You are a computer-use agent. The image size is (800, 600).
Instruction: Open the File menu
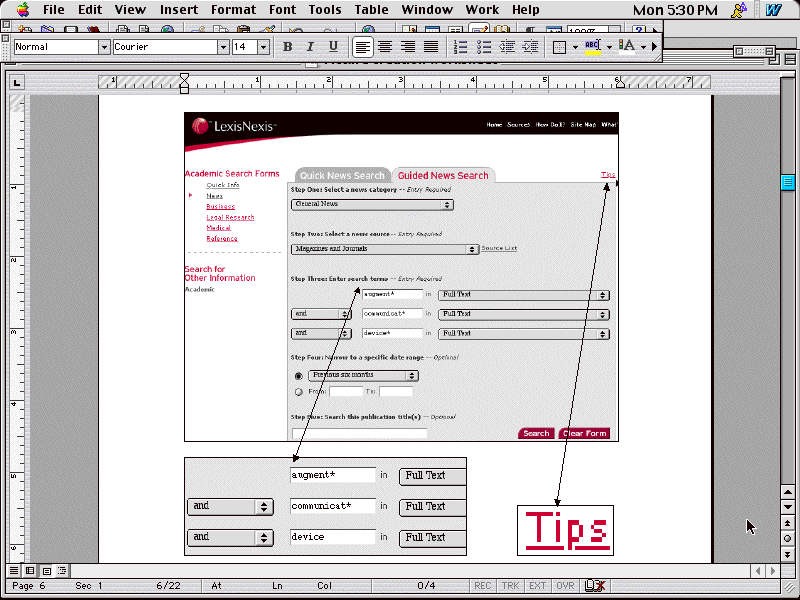[x=54, y=10]
